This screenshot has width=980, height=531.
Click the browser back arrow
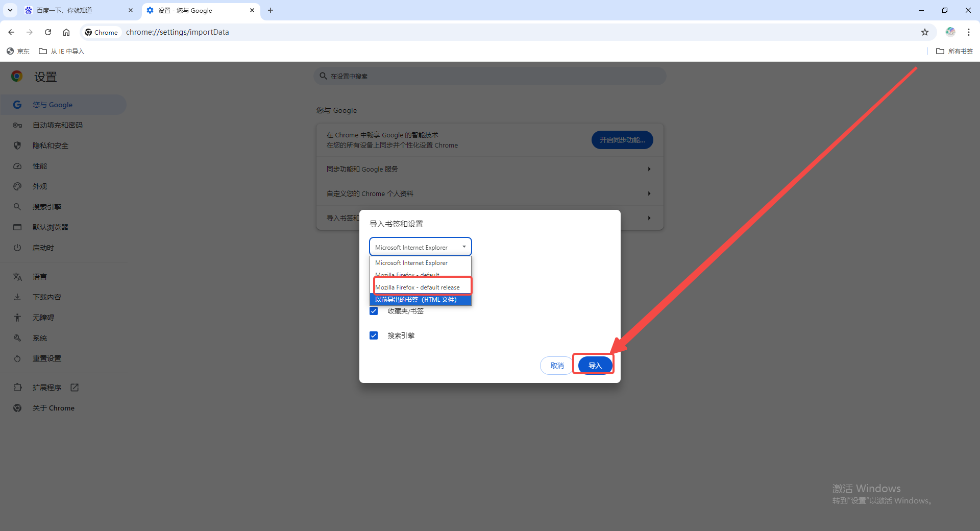coord(11,32)
